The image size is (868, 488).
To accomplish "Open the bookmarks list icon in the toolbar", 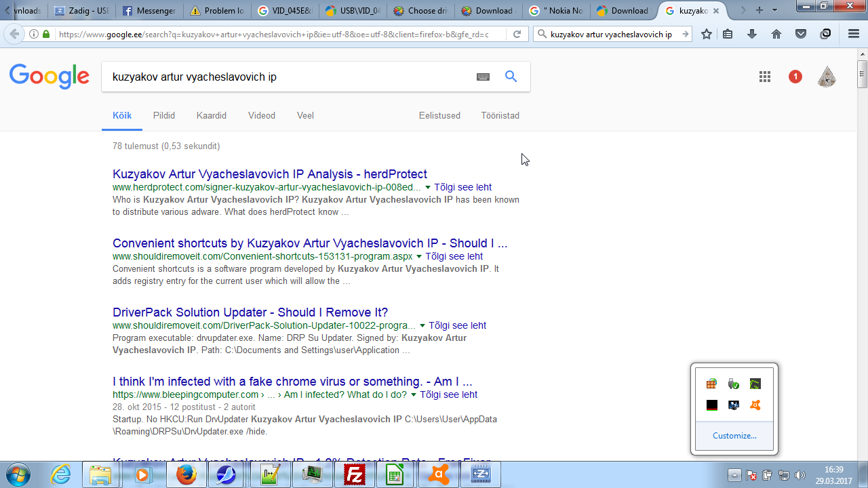I will [728, 34].
